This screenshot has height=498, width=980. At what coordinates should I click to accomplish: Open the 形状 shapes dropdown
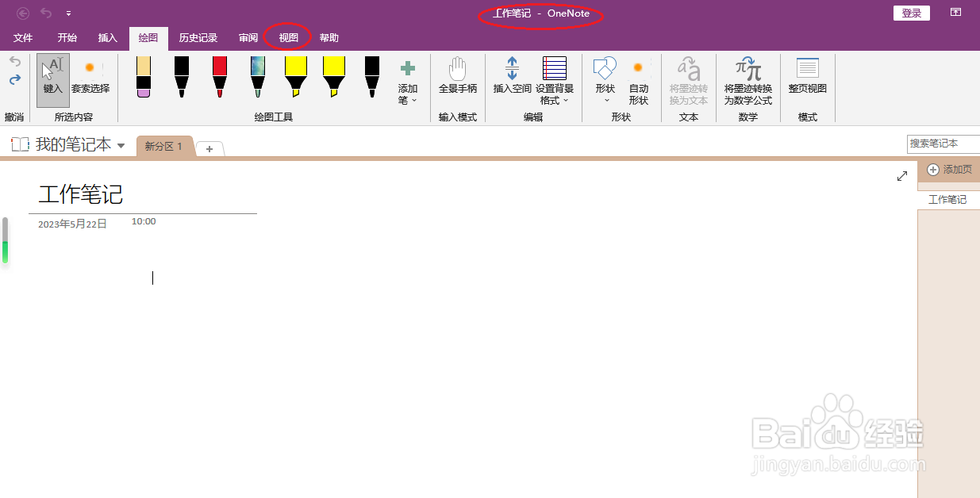[x=605, y=80]
